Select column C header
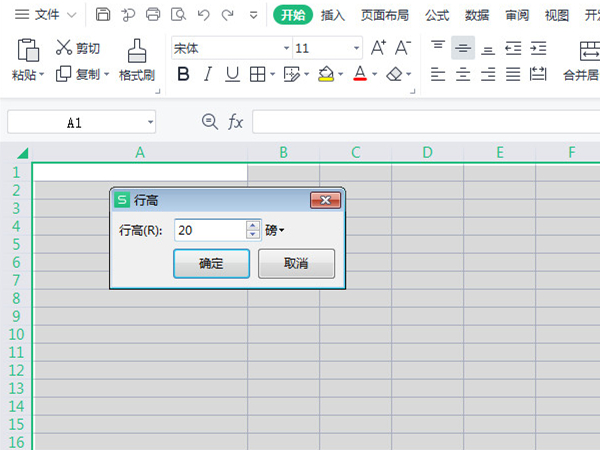Image resolution: width=600 pixels, height=450 pixels. click(x=355, y=153)
